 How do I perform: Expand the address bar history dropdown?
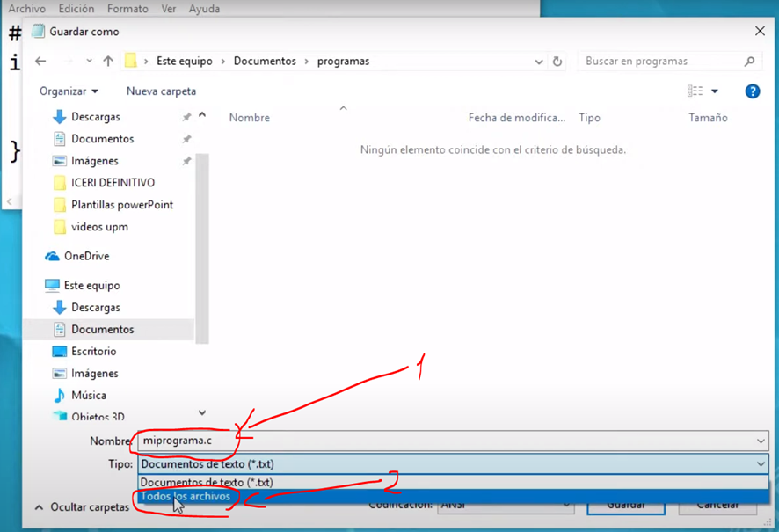click(538, 62)
